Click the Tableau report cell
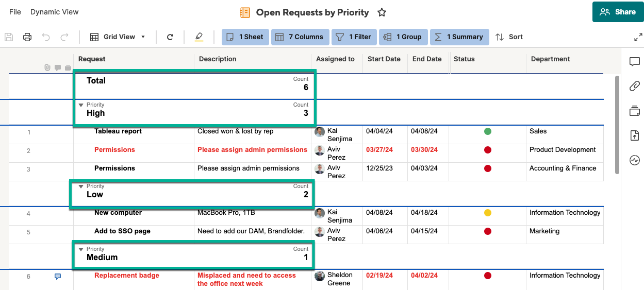The image size is (644, 290). coord(134,135)
